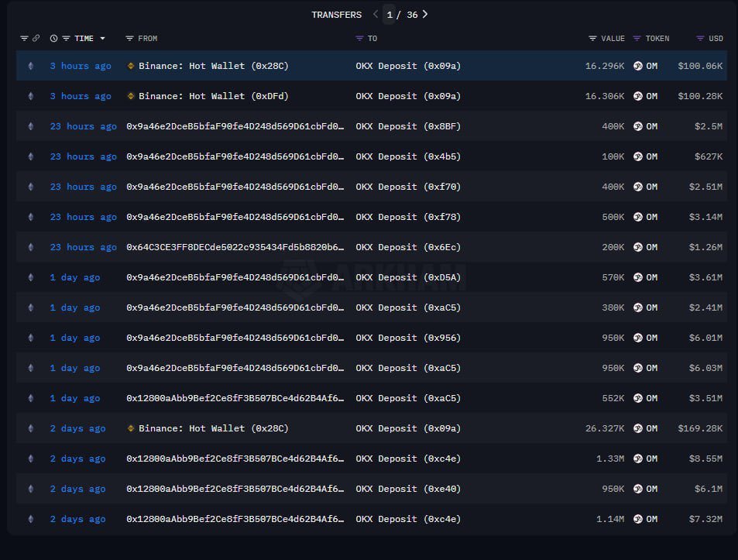Go to previous transfers page arrow
738x560 pixels.
[375, 14]
